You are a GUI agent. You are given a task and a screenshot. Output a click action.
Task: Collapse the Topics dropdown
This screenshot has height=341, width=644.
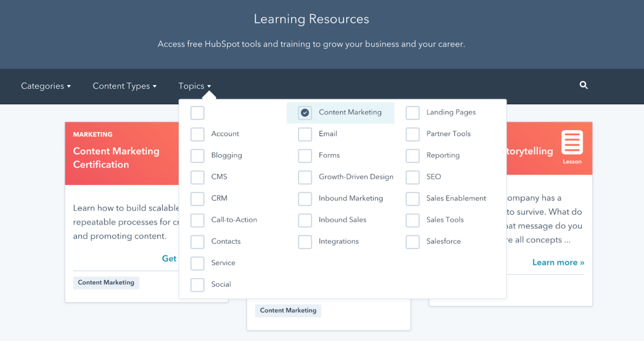click(194, 86)
